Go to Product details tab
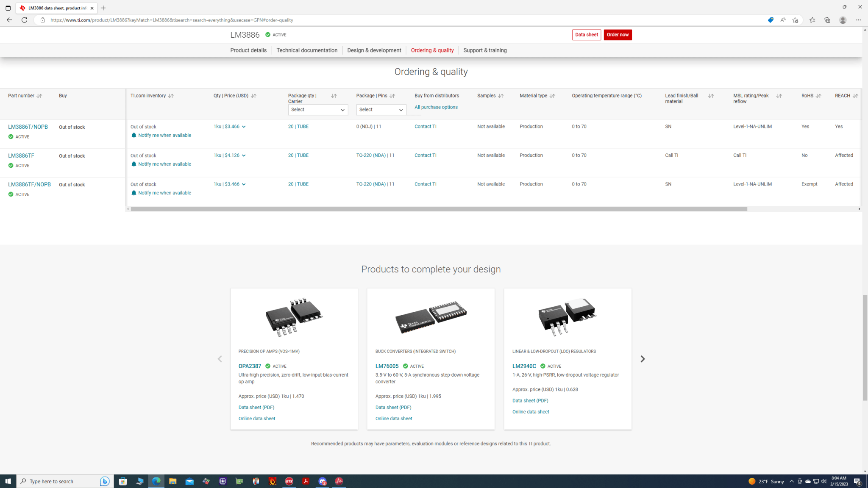This screenshot has width=868, height=488. point(248,50)
